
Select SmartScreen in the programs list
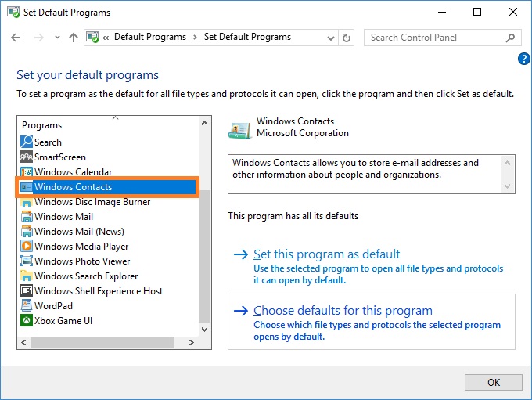coord(60,157)
